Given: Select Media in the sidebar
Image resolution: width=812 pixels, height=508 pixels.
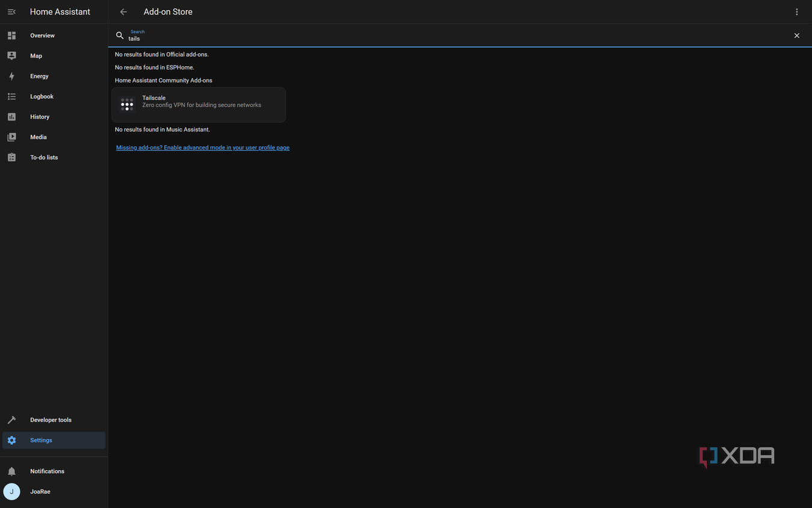Looking at the screenshot, I should tap(38, 137).
